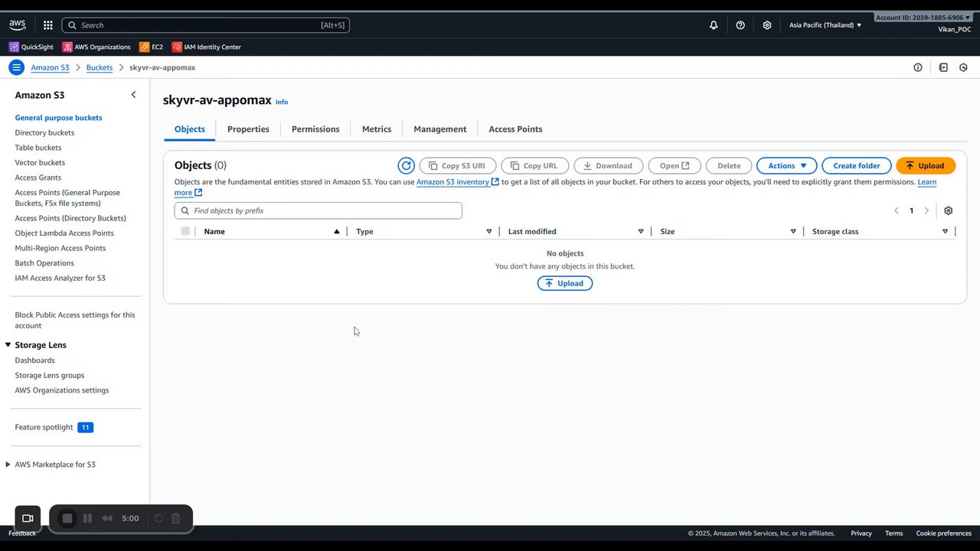Open Storage Lens Dashboards
980x551 pixels.
coord(35,360)
